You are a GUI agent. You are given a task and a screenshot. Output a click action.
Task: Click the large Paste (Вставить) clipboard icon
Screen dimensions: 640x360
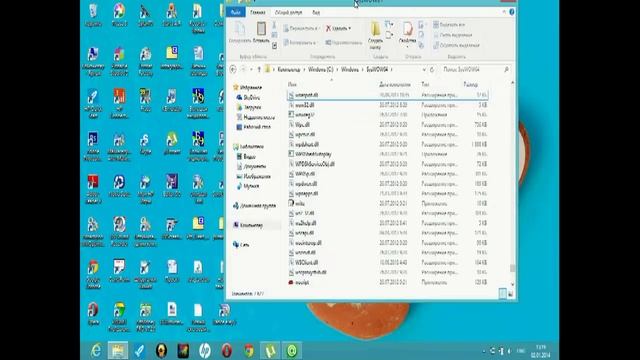tap(261, 29)
